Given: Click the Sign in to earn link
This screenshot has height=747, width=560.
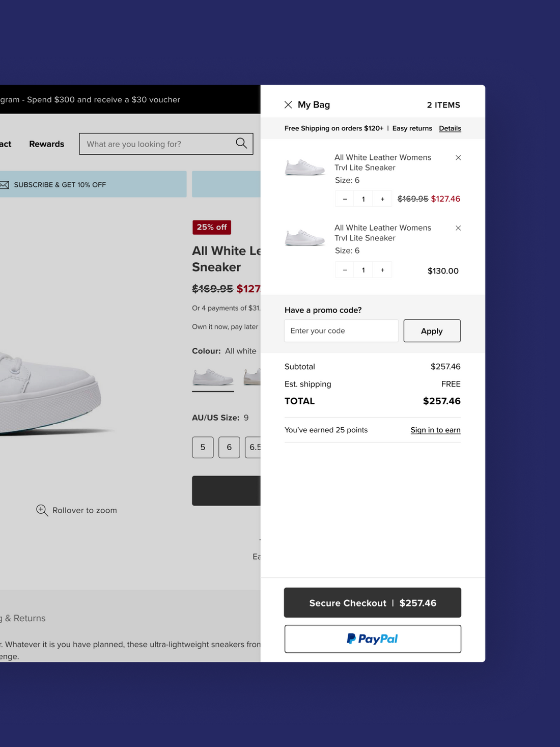Looking at the screenshot, I should pyautogui.click(x=435, y=430).
